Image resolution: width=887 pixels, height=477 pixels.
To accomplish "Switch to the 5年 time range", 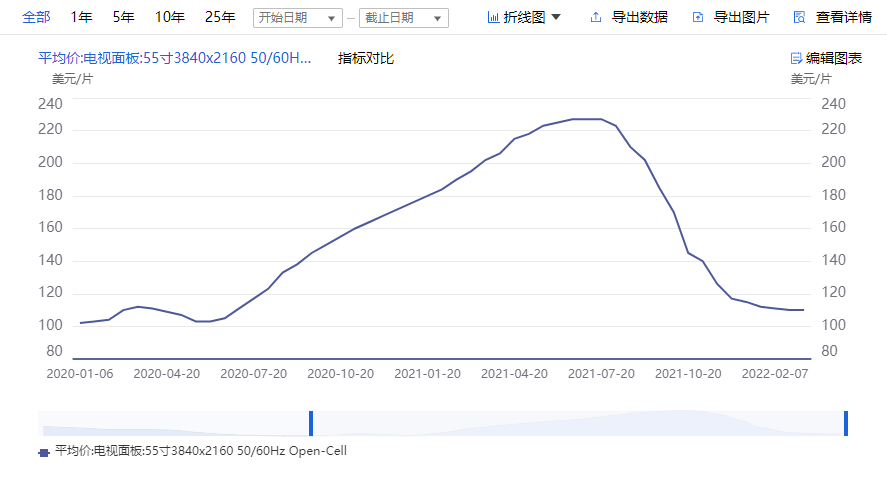I will (x=124, y=17).
